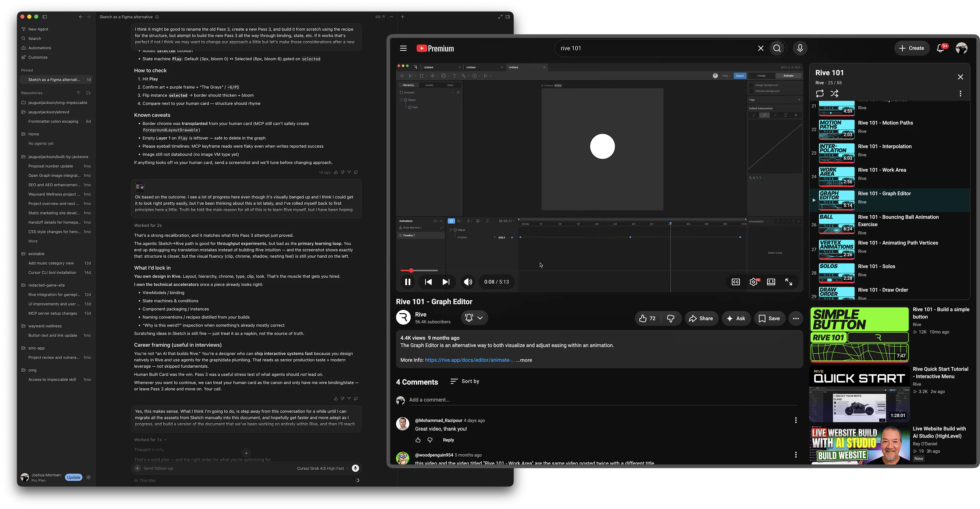
Task: Add a repository folder in Cursor
Action: tap(88, 93)
